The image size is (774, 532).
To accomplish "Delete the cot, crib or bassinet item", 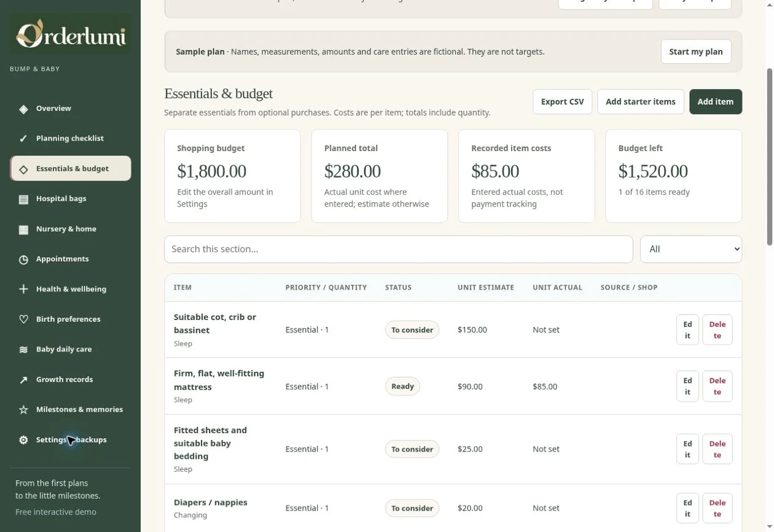I will 717,330.
